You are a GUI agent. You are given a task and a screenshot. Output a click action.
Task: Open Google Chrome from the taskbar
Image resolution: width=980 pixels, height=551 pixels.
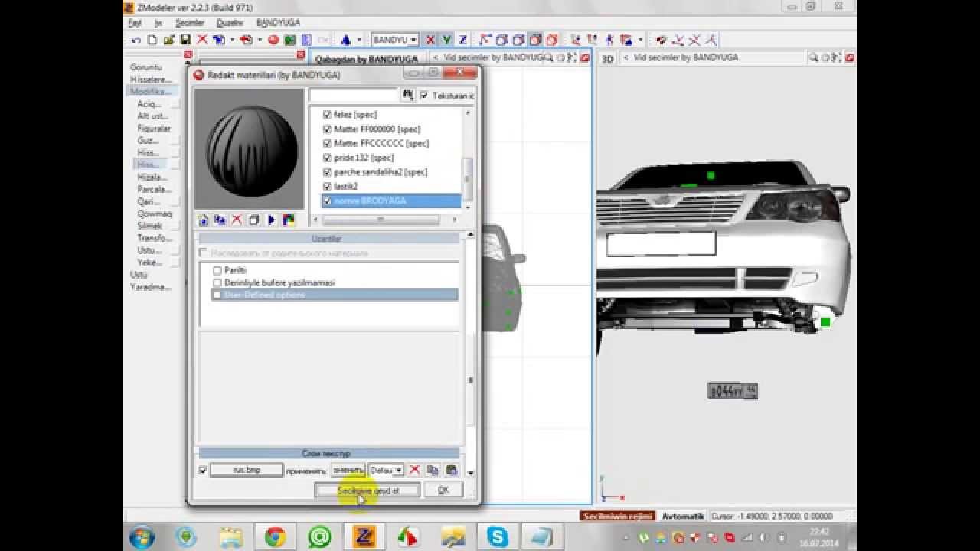(276, 537)
